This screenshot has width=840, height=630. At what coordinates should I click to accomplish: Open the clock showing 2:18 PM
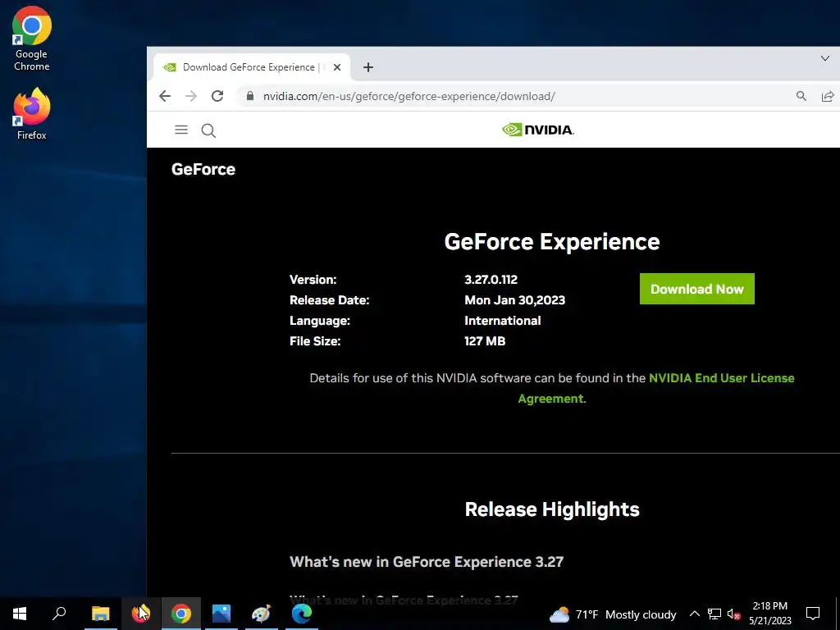[x=769, y=614]
